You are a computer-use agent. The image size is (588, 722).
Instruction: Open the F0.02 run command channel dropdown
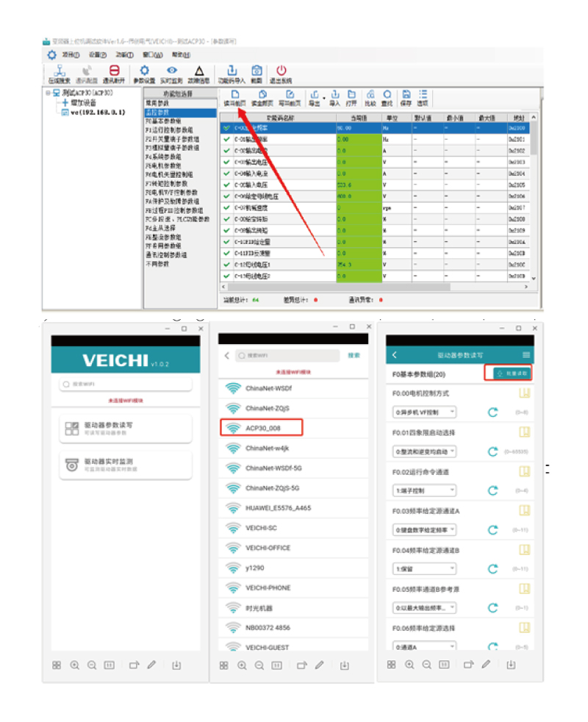(424, 490)
